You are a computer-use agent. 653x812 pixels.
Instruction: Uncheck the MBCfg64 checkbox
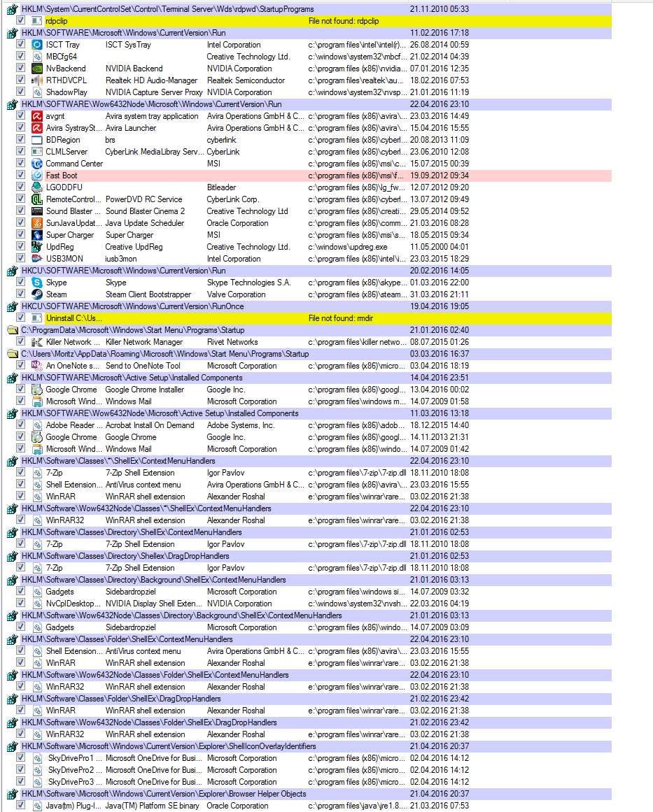[21, 57]
